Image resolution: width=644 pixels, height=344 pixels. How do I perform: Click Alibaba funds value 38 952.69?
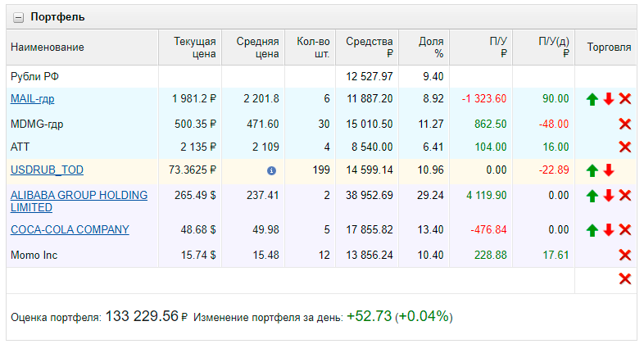[370, 196]
